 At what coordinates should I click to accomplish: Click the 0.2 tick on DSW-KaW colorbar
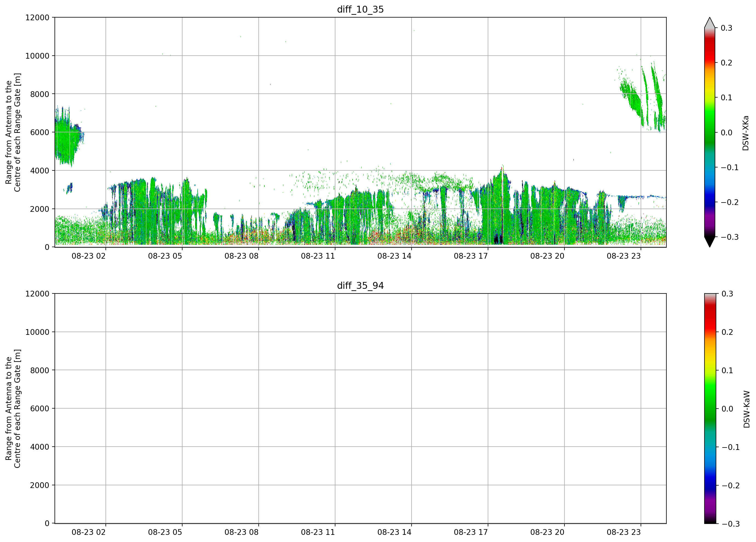click(x=727, y=332)
